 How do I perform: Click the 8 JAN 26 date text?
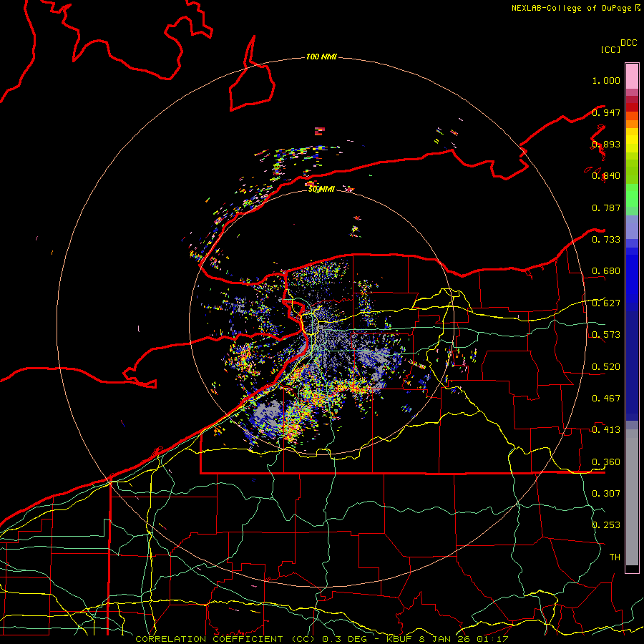445,639
